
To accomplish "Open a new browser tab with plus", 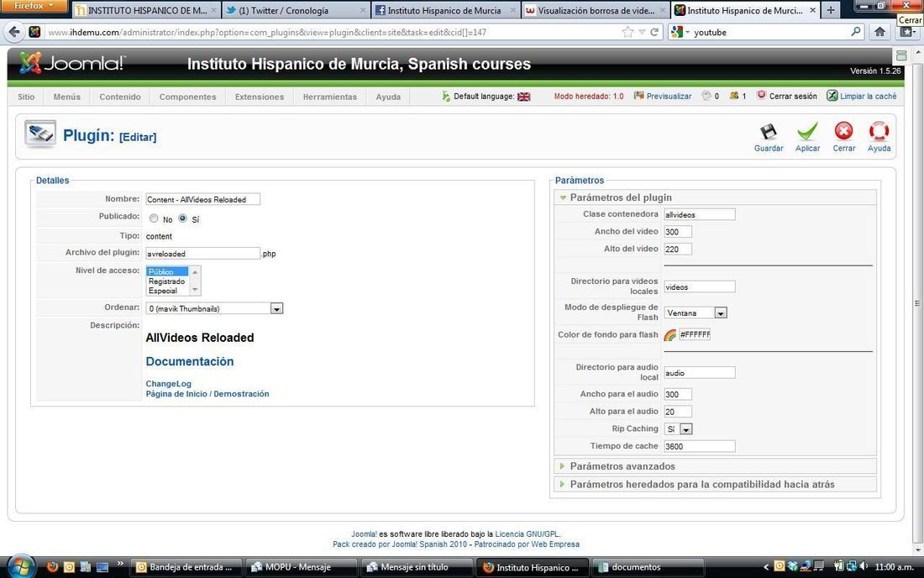I will pyautogui.click(x=830, y=10).
